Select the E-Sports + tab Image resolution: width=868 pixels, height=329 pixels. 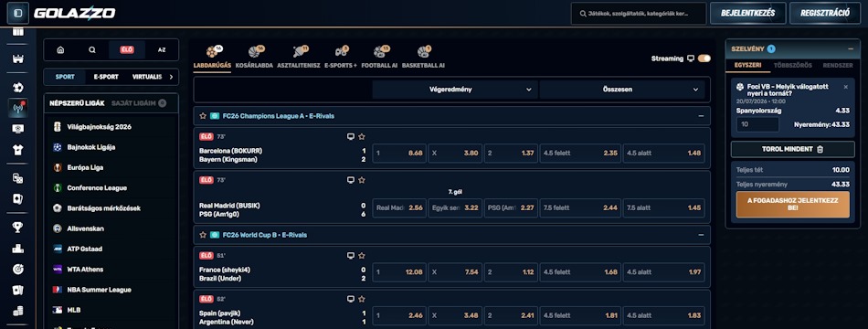coord(341,58)
